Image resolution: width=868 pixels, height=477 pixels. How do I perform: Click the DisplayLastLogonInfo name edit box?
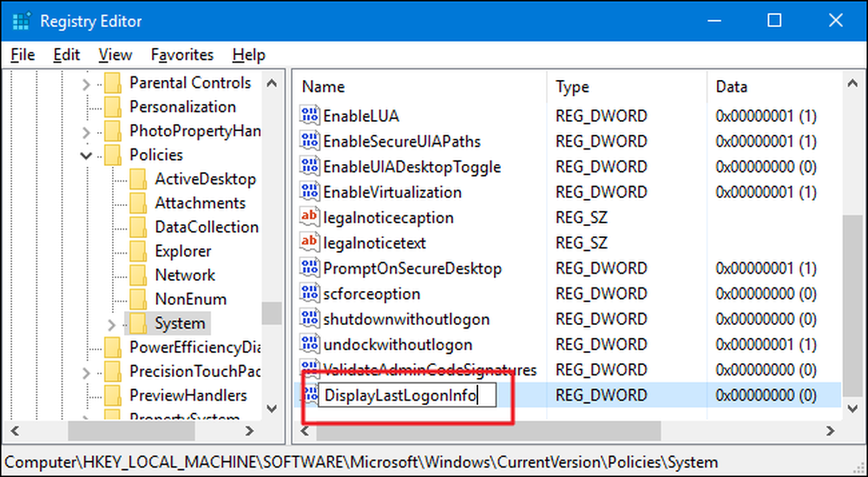point(407,395)
